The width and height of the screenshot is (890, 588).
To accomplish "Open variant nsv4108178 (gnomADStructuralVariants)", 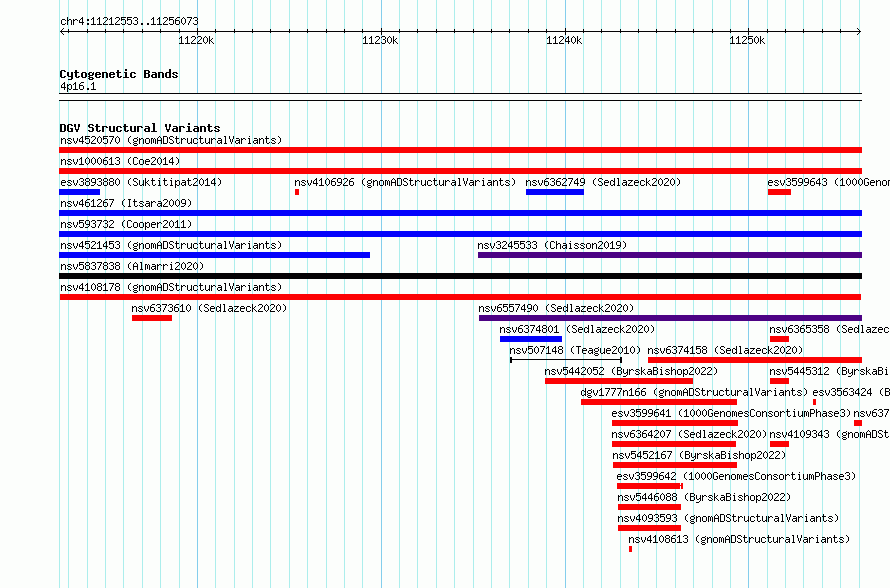I will [171, 287].
